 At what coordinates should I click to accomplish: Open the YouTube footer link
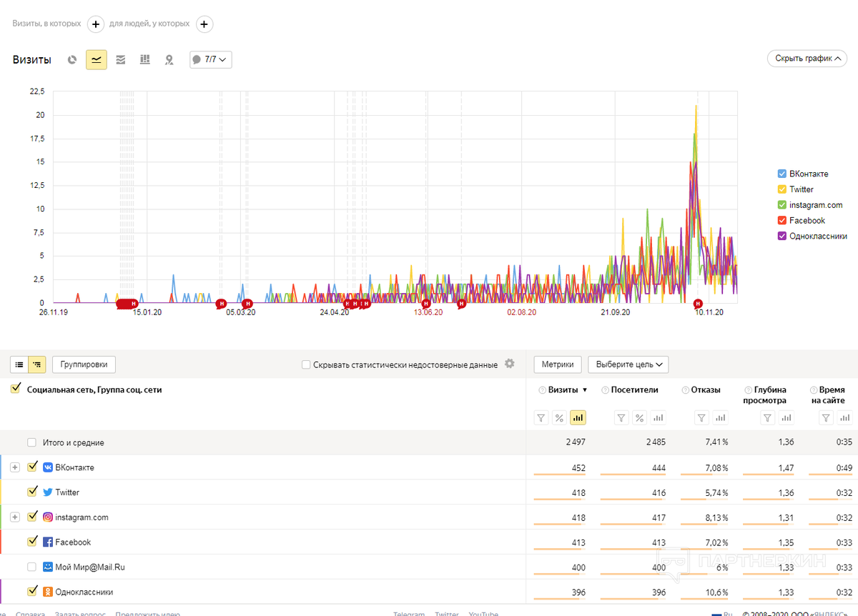pos(483,613)
